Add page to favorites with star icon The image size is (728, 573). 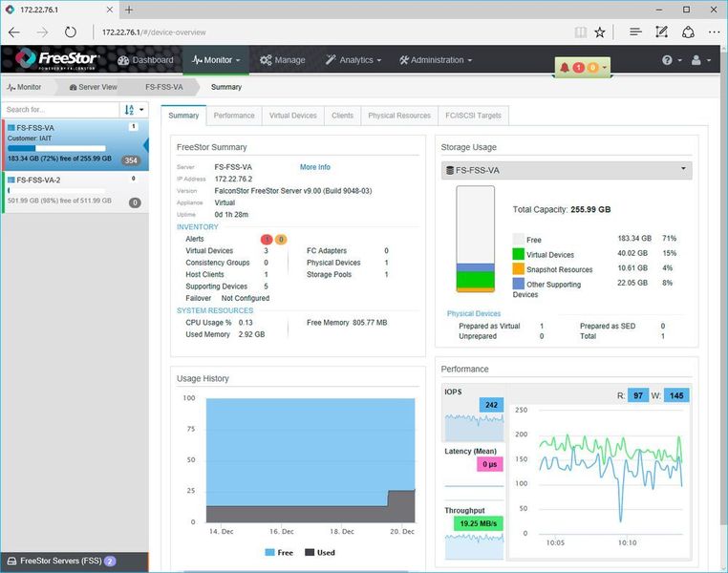[599, 32]
